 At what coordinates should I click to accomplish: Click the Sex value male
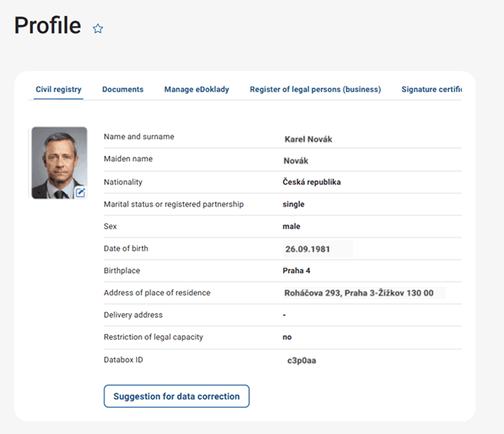tap(291, 226)
